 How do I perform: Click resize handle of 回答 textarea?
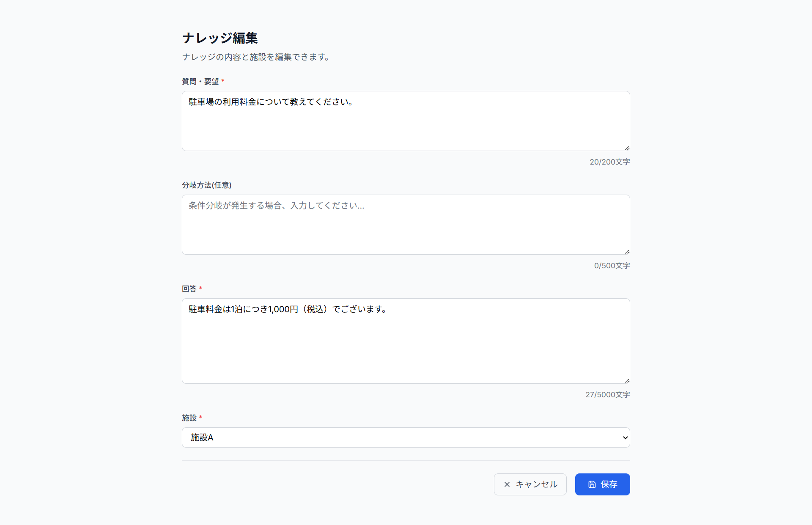pyautogui.click(x=627, y=380)
